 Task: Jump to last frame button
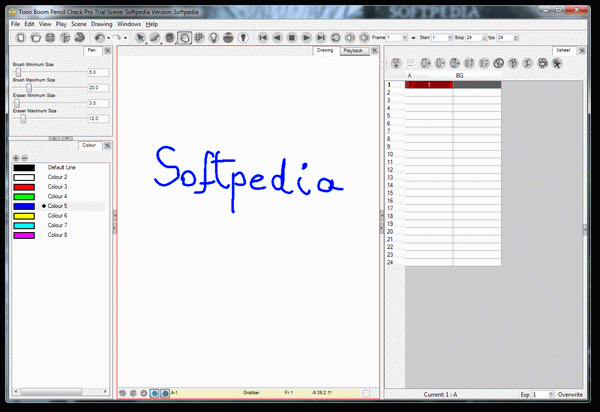[321, 37]
